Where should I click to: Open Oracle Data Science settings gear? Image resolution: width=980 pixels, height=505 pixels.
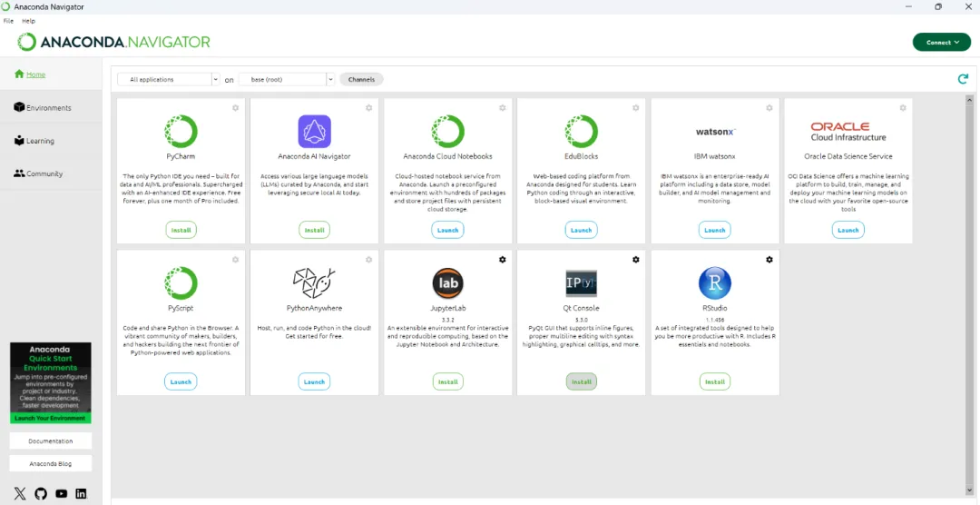pos(903,108)
